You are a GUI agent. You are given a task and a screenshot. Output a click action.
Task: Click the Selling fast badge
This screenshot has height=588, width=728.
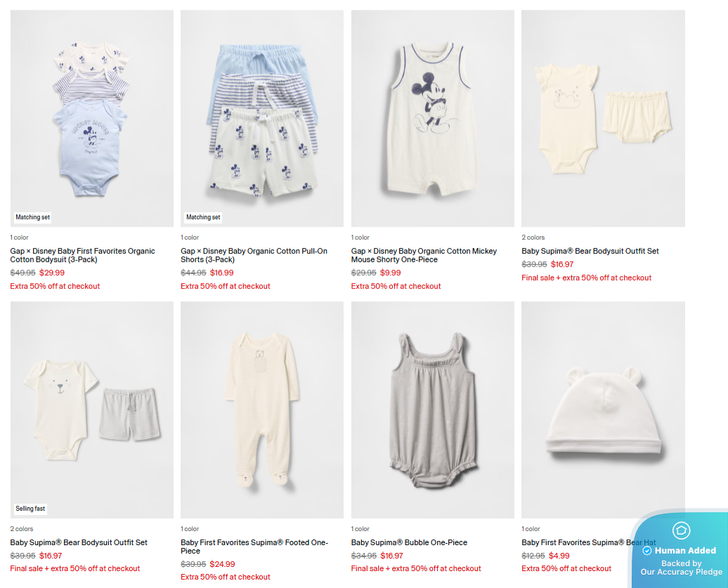(x=30, y=509)
